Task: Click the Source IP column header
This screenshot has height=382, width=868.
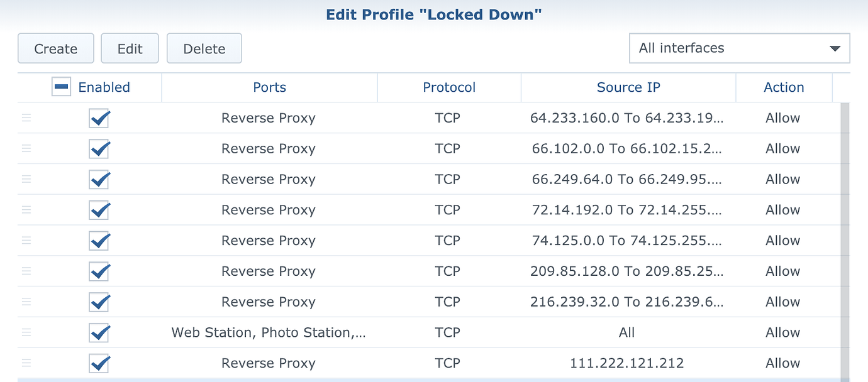Action: [x=628, y=87]
